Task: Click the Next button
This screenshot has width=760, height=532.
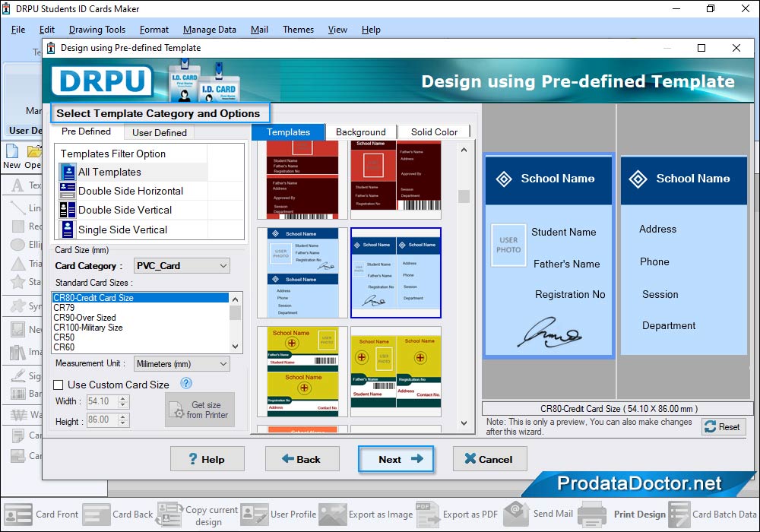Action: point(396,459)
